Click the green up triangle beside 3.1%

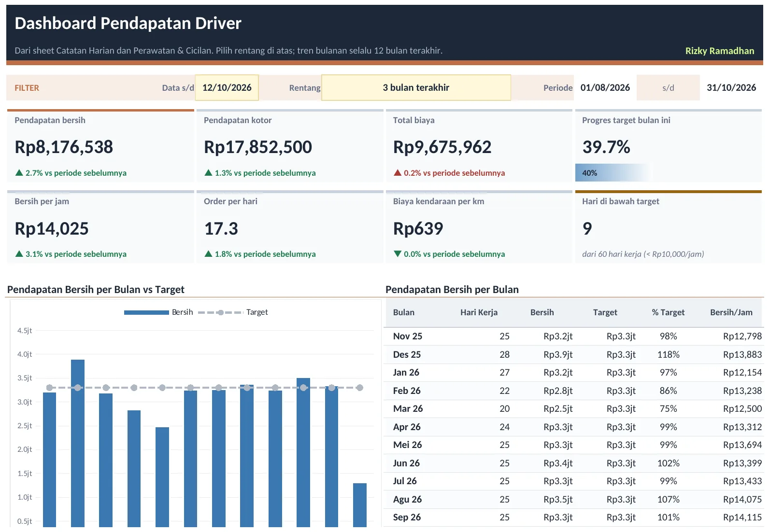tap(19, 253)
